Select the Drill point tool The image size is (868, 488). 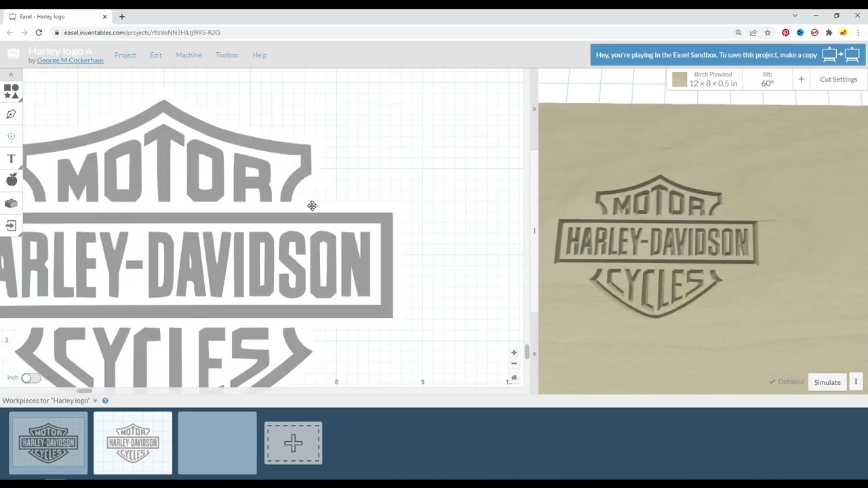tap(12, 136)
